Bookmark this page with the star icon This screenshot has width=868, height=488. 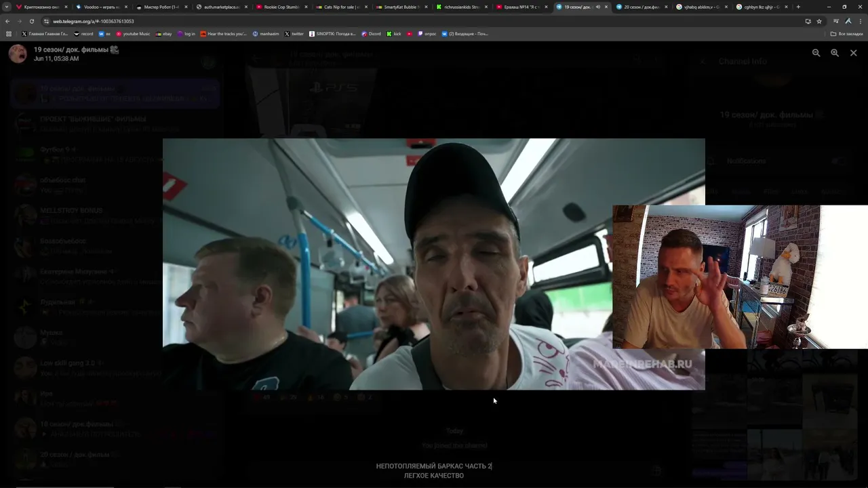[819, 21]
